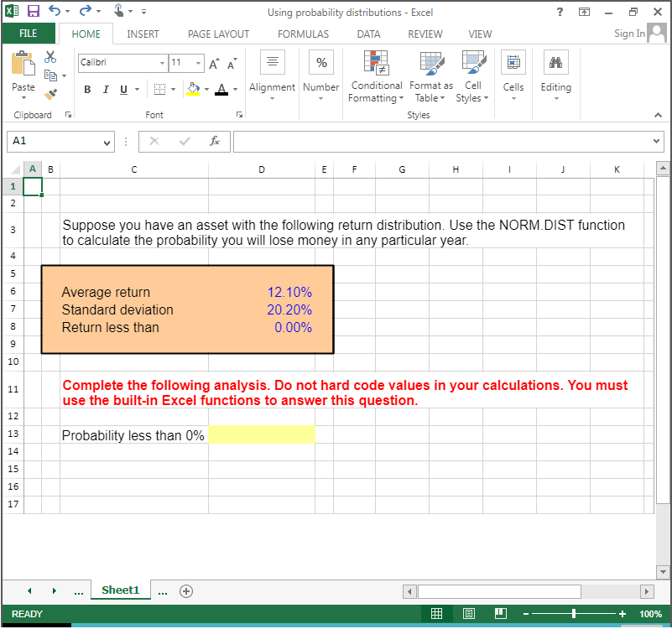Image resolution: width=672 pixels, height=629 pixels.
Task: Open the Fill Color dropdown arrow
Action: tap(206, 89)
